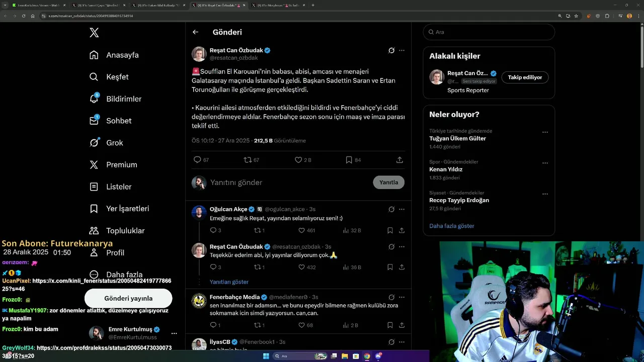
Task: Click Grok icon on Oğulcan Akçe's reply
Action: pos(391,209)
